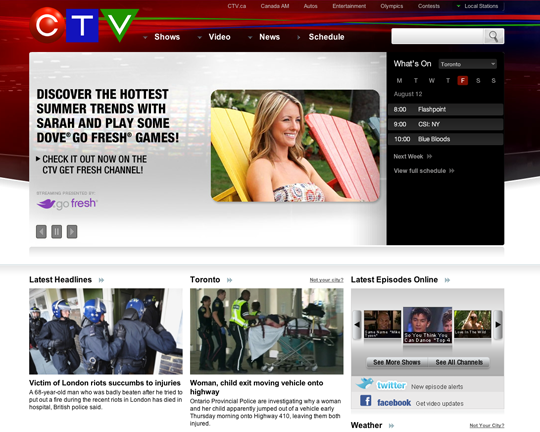The image size is (540, 432).
Task: Click Not your city link near Toronto
Action: coord(326,280)
